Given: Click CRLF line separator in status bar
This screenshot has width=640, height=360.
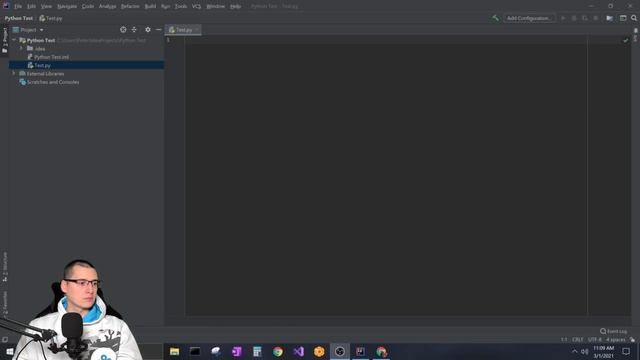Looking at the screenshot, I should pos(578,340).
